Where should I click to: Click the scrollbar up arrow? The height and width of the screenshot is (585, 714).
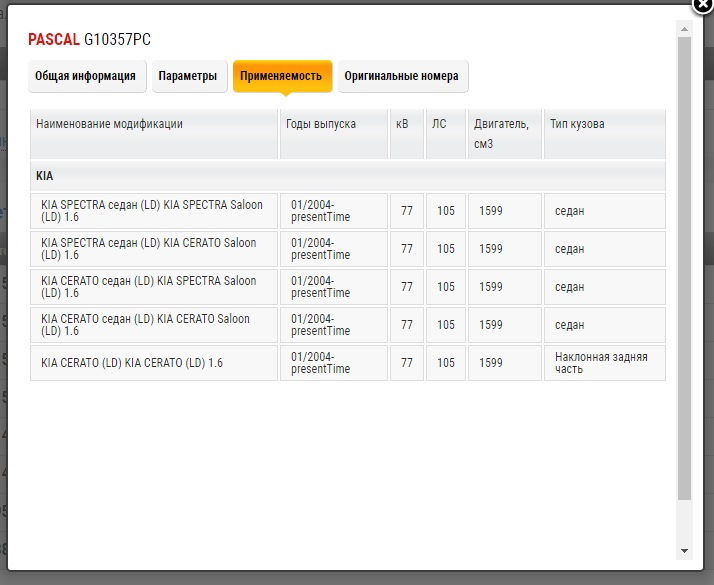[684, 29]
